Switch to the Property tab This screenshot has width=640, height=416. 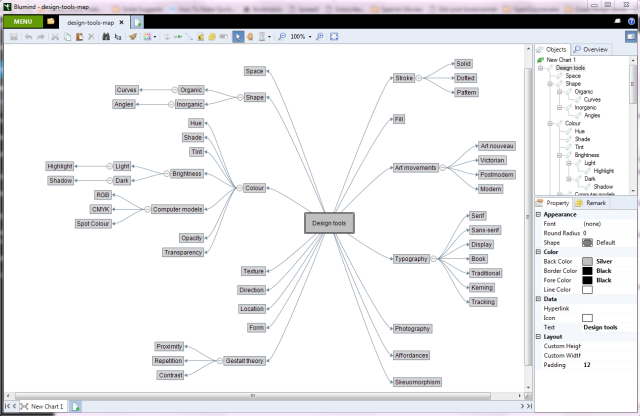point(553,203)
